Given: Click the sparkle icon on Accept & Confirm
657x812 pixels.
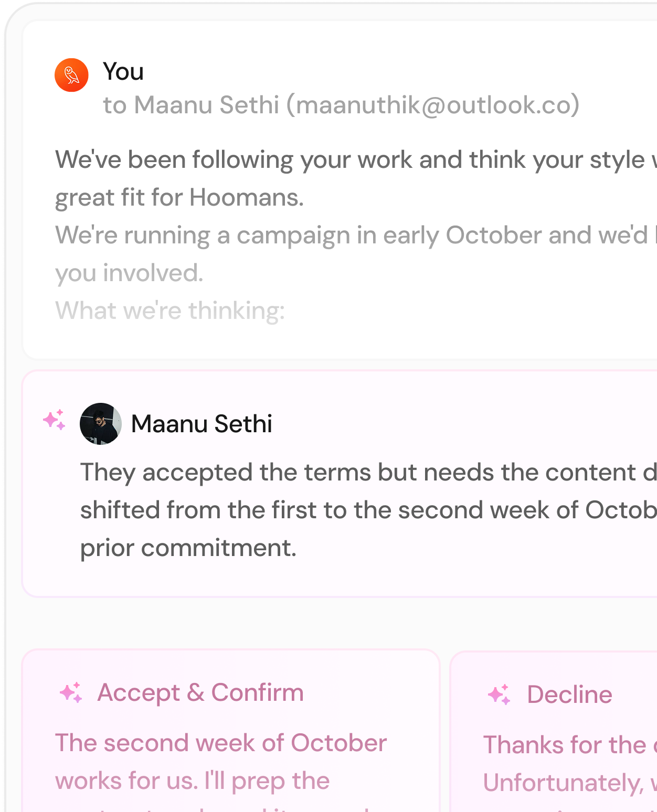Looking at the screenshot, I should coord(71,693).
